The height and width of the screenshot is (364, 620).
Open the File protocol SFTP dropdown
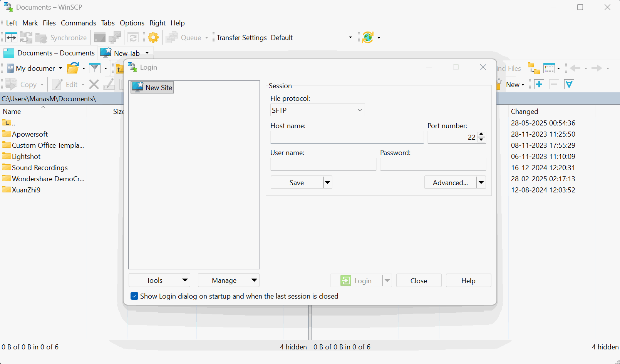(317, 110)
